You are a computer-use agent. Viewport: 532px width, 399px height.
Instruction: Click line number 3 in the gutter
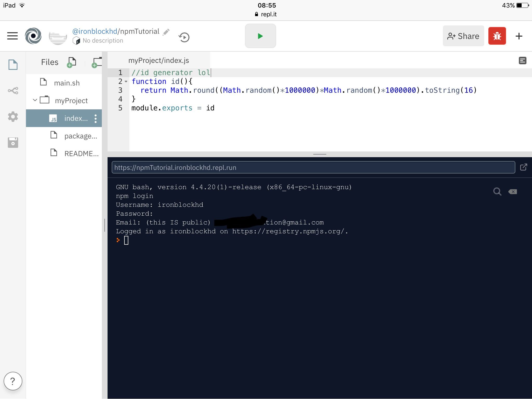pyautogui.click(x=120, y=90)
